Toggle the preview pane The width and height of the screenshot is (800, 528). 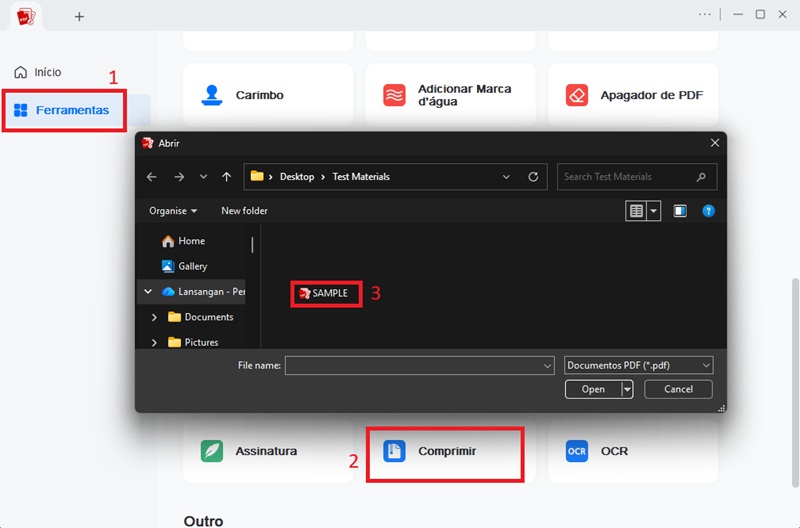(x=680, y=211)
